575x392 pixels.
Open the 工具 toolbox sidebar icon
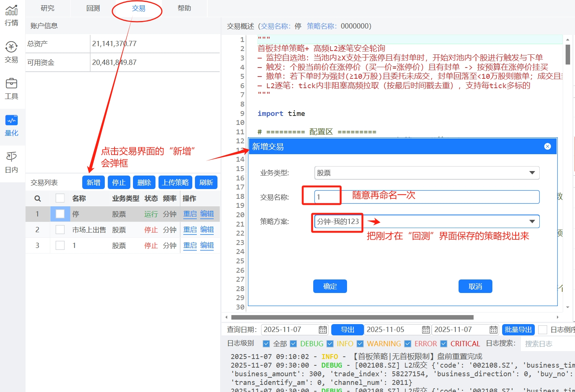click(x=11, y=89)
